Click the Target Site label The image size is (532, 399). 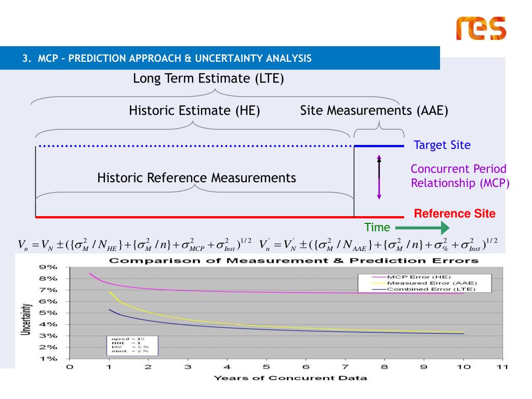(442, 145)
